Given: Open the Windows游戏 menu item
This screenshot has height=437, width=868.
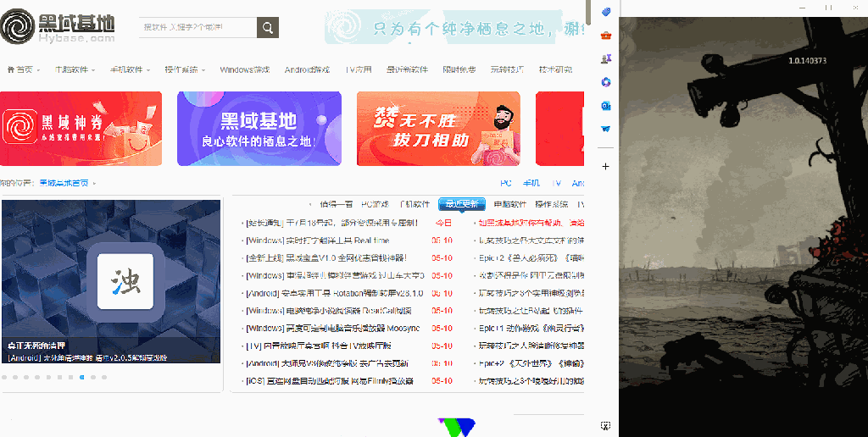Looking at the screenshot, I should click(x=245, y=69).
